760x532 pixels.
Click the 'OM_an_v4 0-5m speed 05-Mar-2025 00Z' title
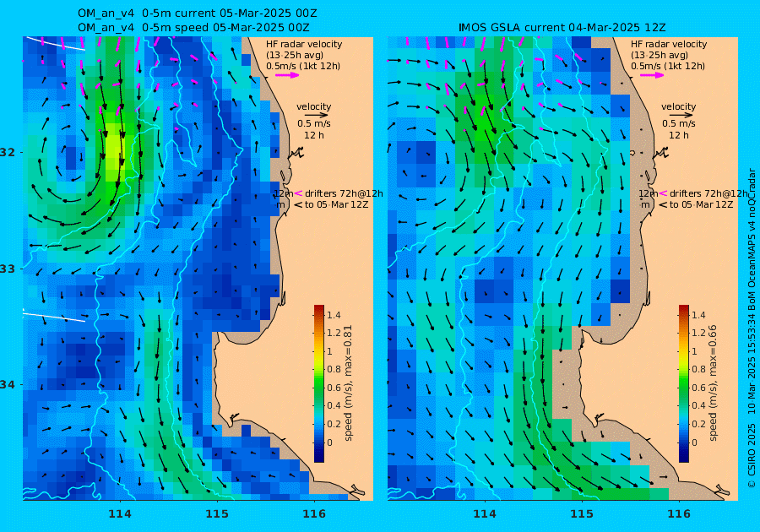[193, 28]
